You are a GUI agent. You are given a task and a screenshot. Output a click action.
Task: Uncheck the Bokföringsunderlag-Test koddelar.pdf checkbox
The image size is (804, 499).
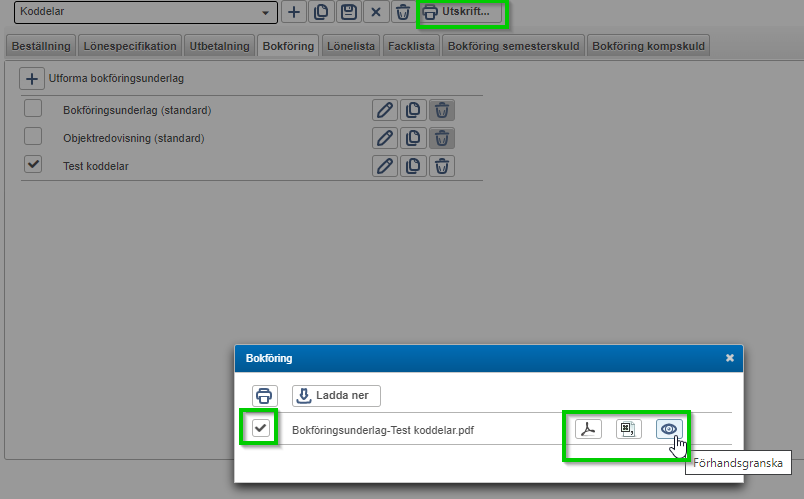click(x=261, y=428)
